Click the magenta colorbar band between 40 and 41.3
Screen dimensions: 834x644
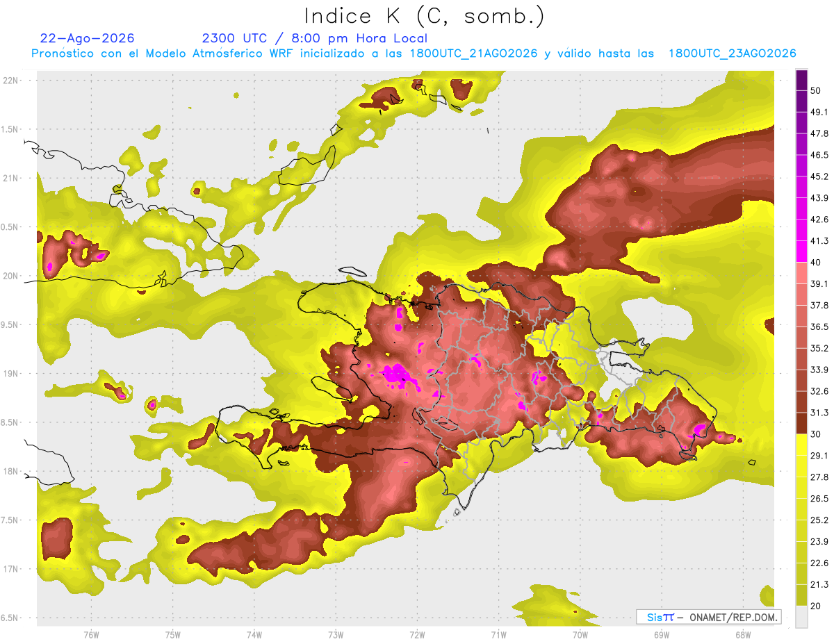click(801, 251)
